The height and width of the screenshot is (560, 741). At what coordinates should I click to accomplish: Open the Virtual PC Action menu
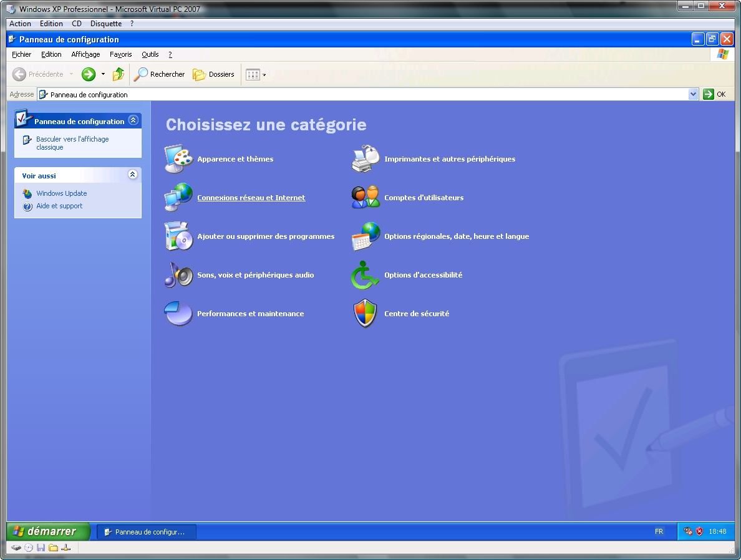pos(20,24)
